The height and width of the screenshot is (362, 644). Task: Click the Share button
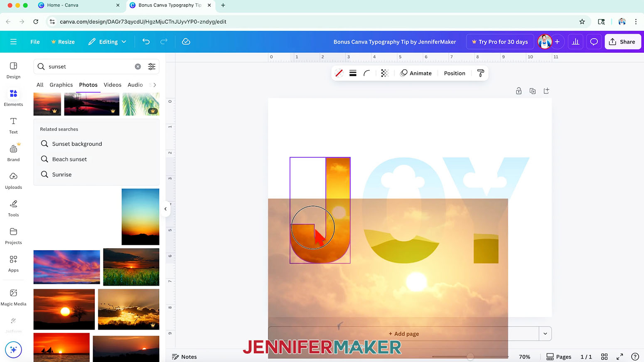click(622, 42)
